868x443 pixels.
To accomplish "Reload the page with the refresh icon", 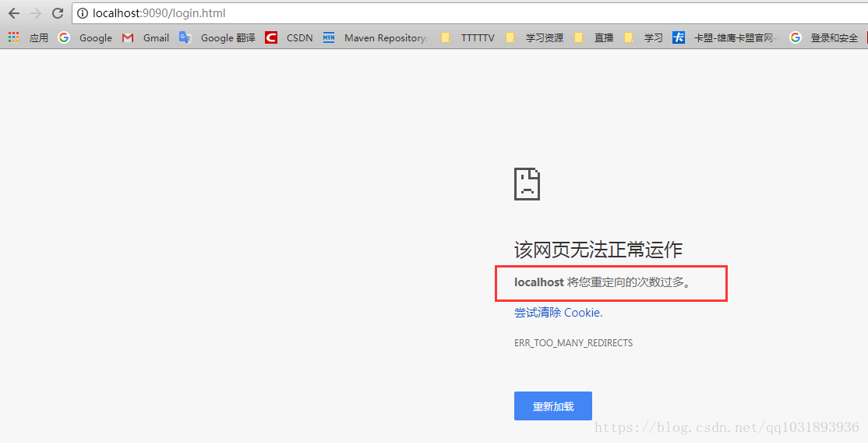I will coord(58,13).
